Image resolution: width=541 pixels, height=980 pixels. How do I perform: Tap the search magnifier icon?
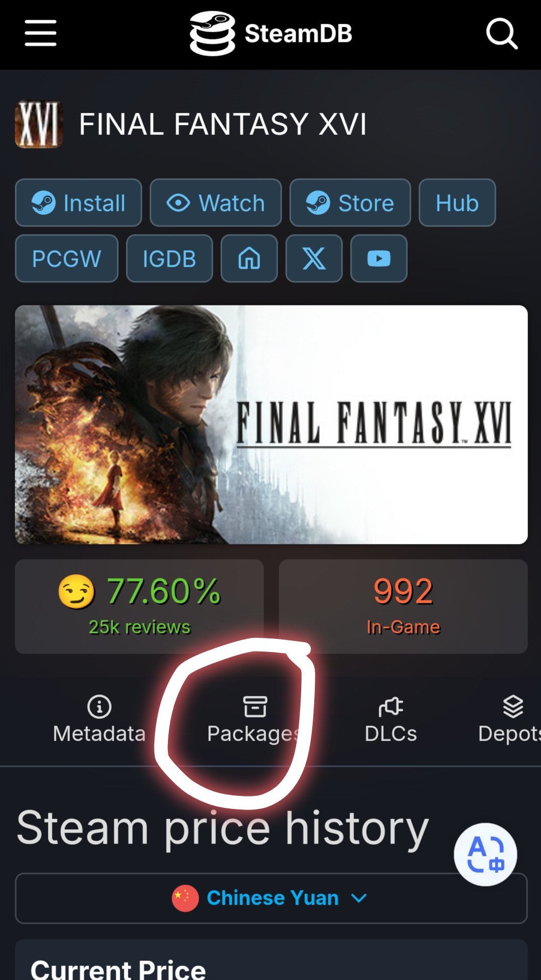[x=502, y=34]
